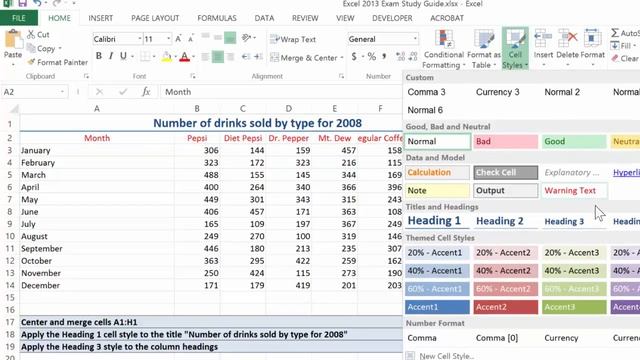Click the Format cells icon

[592, 39]
